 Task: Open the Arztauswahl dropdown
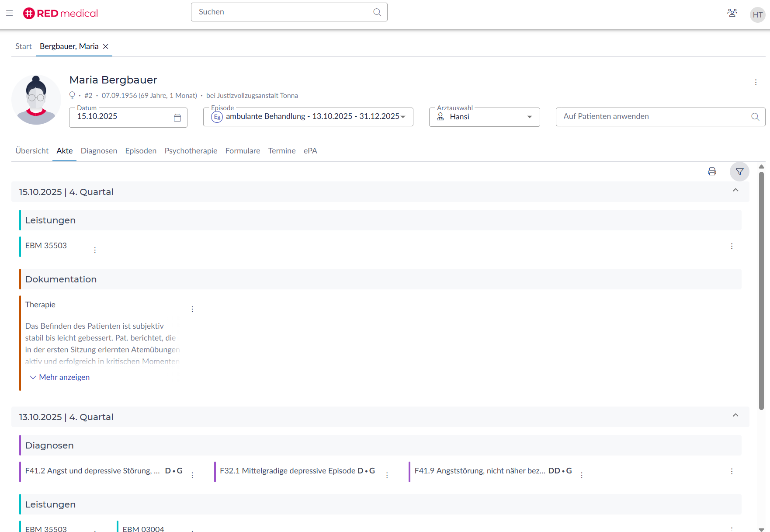[x=529, y=117]
